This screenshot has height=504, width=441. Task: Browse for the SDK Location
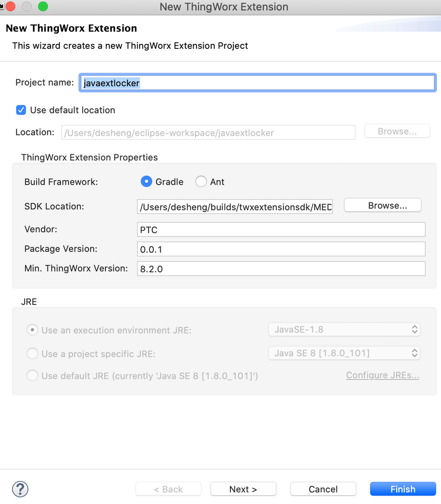[383, 205]
